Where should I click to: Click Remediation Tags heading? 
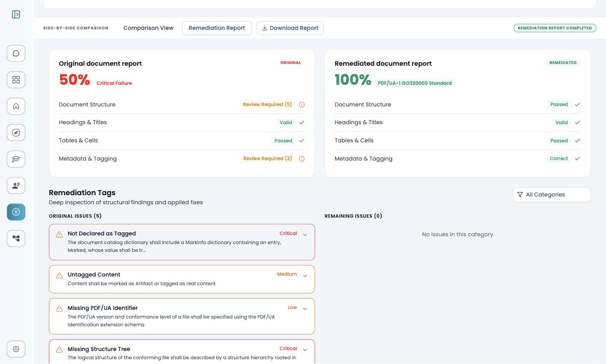coord(82,193)
